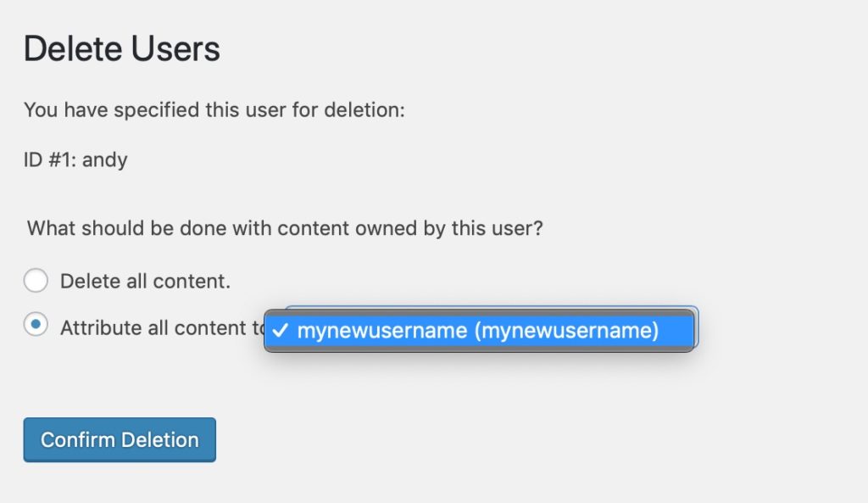Click the parenthesized "(mynewusername)" in the option
868x503 pixels.
pos(566,330)
